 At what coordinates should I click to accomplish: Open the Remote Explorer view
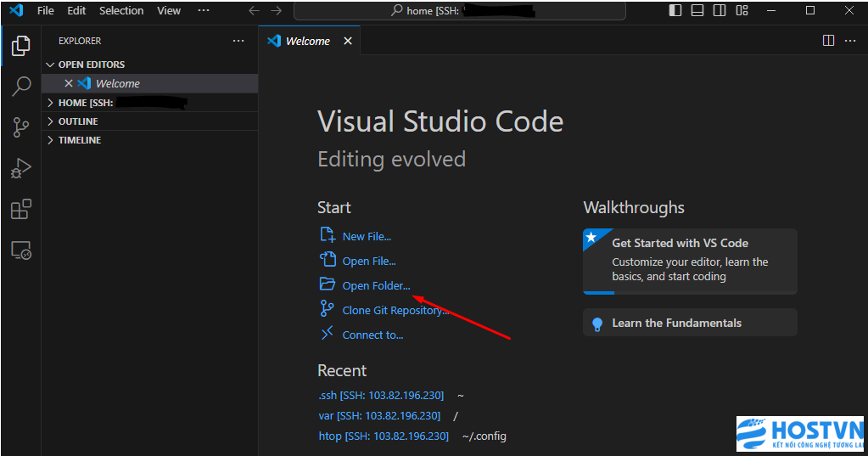(21, 251)
